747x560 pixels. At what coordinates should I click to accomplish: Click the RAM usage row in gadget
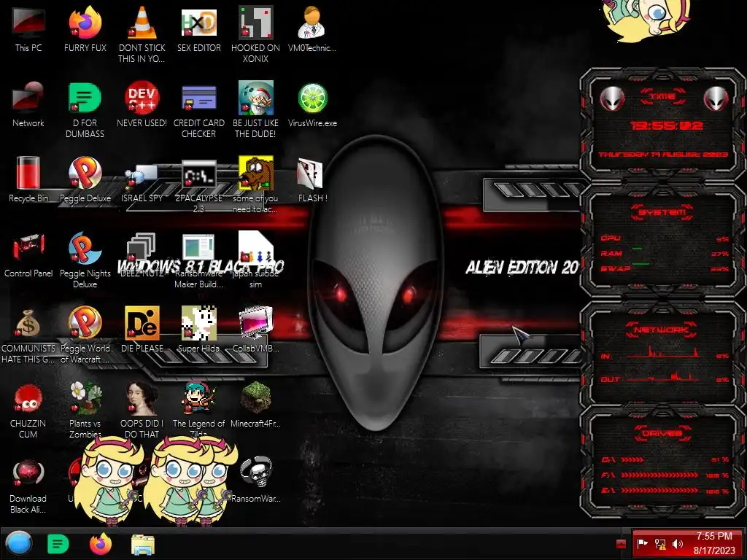click(664, 253)
